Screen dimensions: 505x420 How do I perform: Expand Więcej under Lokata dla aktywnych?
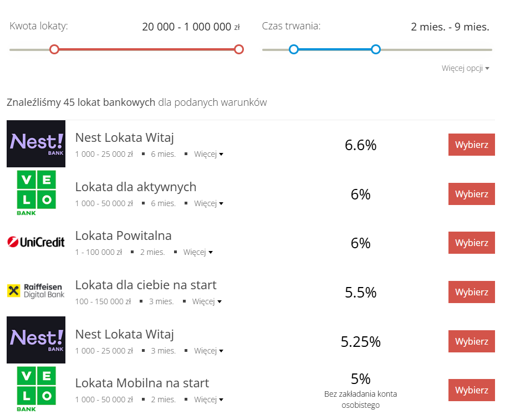208,203
